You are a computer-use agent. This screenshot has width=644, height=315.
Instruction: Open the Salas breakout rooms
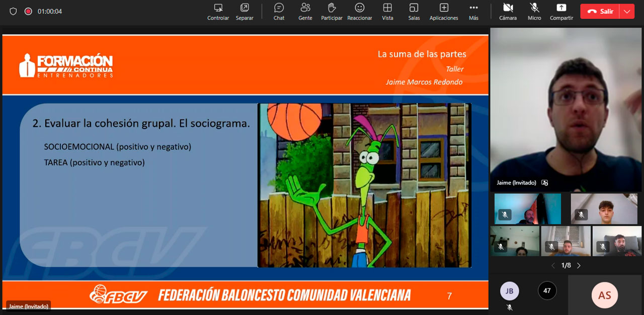[414, 12]
